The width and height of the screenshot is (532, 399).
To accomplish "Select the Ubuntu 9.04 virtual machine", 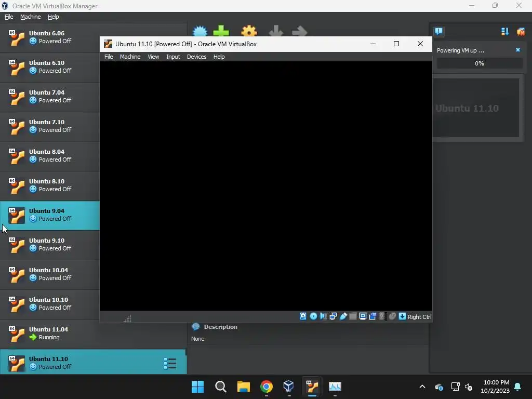I will tap(49, 215).
